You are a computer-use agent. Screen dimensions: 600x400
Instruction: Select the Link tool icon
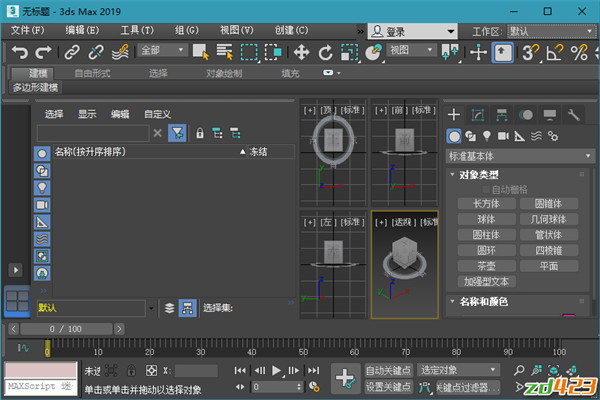(x=72, y=52)
